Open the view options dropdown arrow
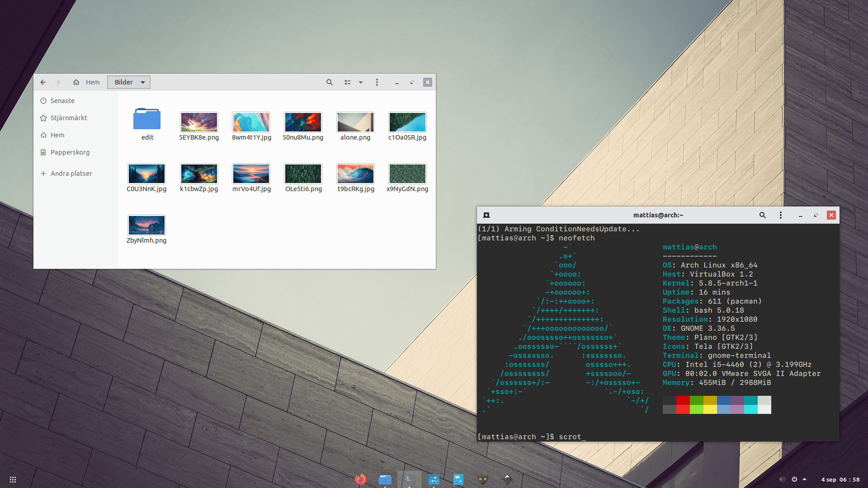This screenshot has width=868, height=488. [361, 82]
